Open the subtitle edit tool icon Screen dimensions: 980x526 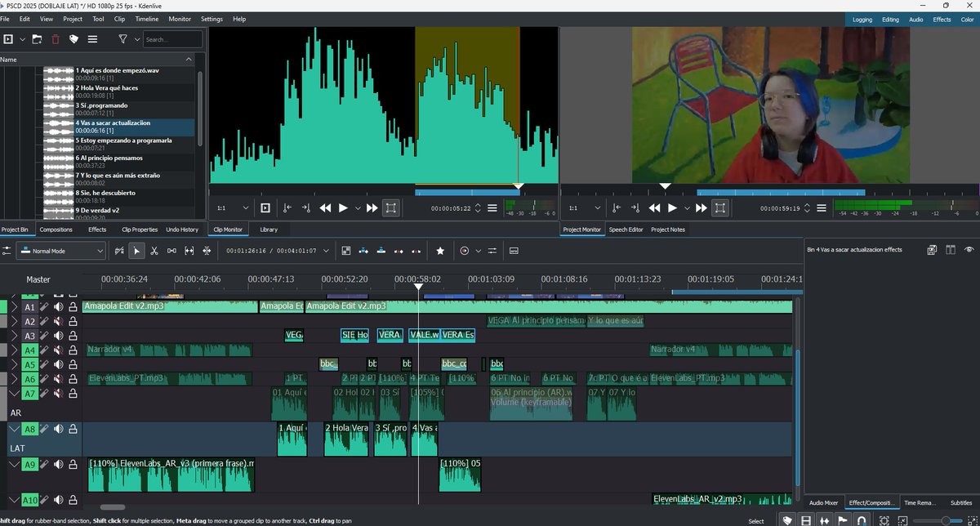coord(514,251)
